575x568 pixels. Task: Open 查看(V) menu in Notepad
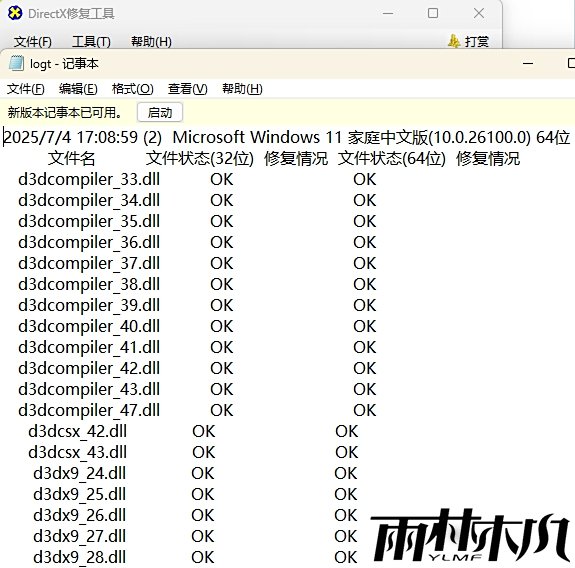tap(188, 89)
